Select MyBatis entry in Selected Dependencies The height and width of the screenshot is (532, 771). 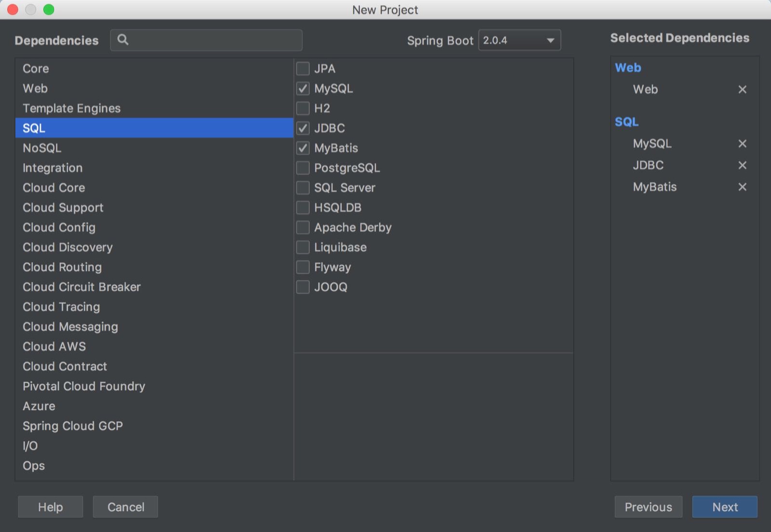coord(654,187)
